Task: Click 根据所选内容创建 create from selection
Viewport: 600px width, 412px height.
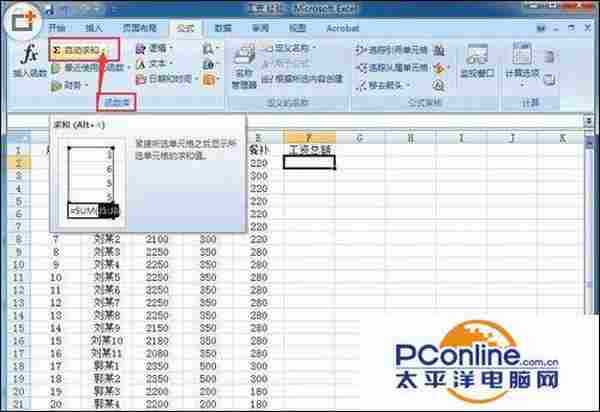Action: coord(302,79)
